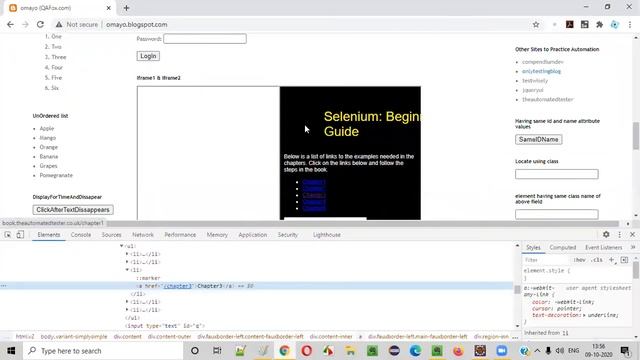
Task: Close the omayo (QAFox.com) tab
Action: point(109,8)
